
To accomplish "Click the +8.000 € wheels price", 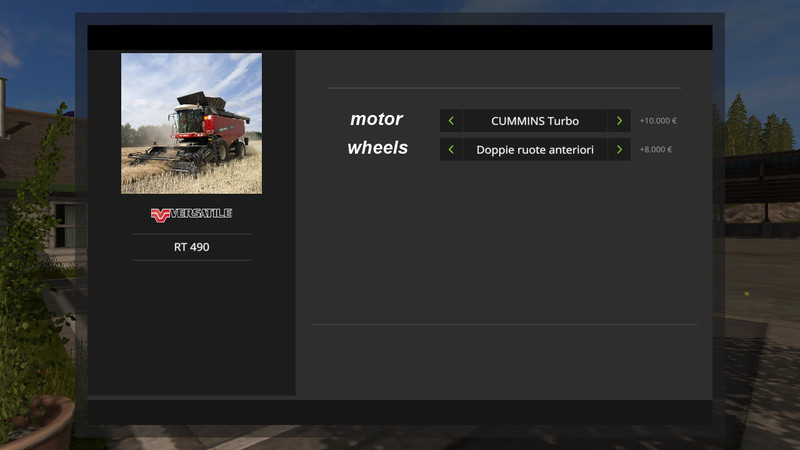I will [656, 150].
